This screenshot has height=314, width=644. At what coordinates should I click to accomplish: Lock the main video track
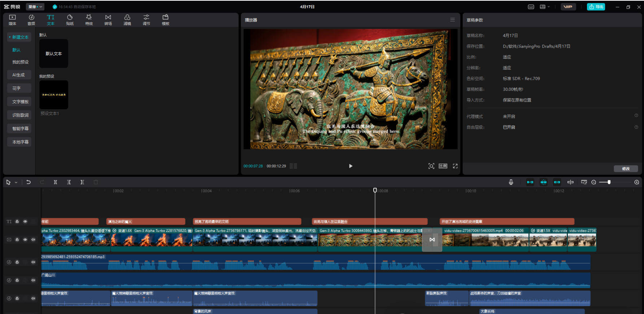[x=17, y=240]
